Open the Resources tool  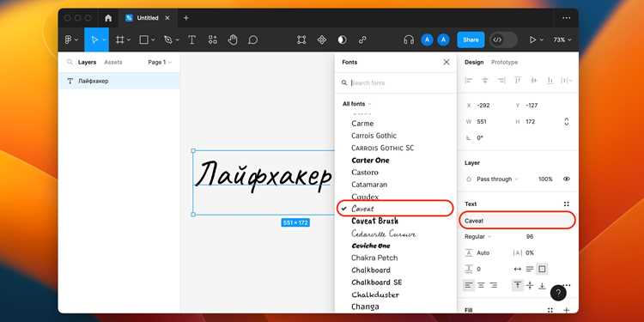tap(212, 39)
